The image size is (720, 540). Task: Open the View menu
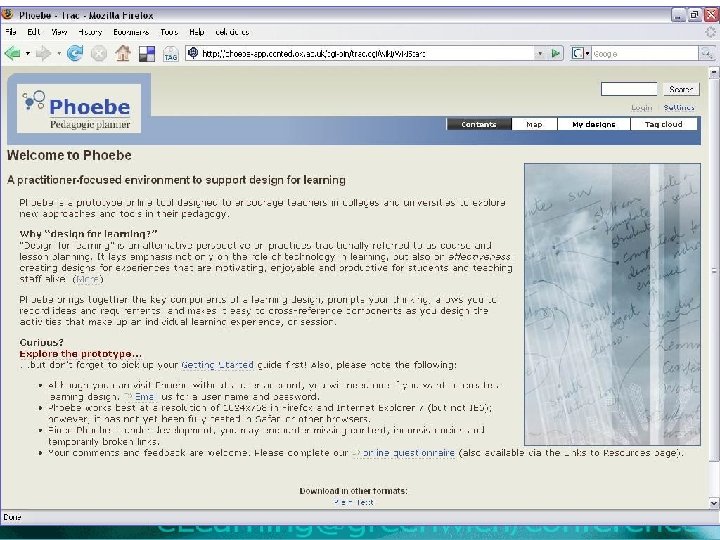pos(59,32)
